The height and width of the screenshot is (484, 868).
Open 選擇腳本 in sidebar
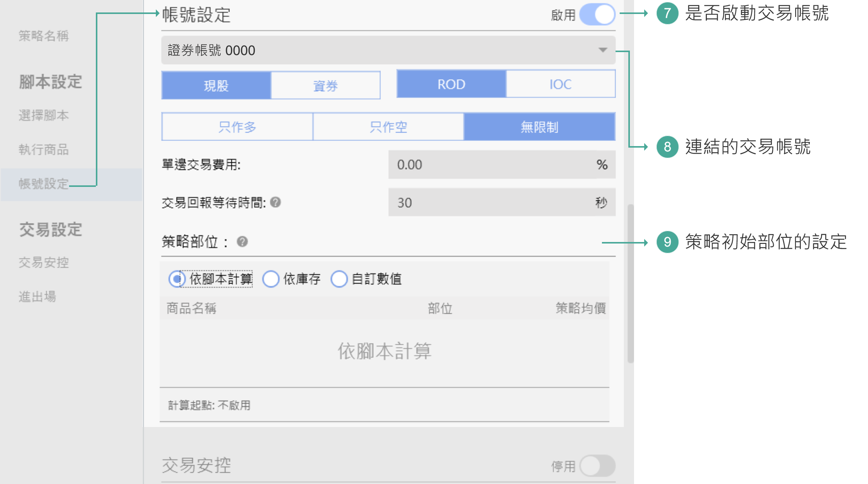44,115
